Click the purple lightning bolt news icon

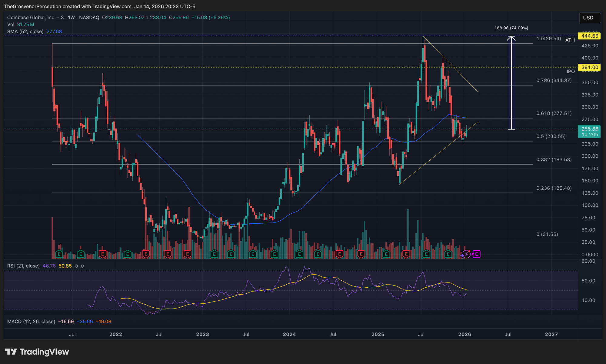467,254
